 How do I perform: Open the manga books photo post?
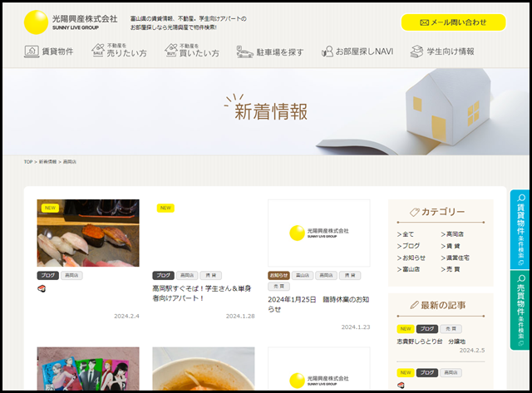pos(88,369)
